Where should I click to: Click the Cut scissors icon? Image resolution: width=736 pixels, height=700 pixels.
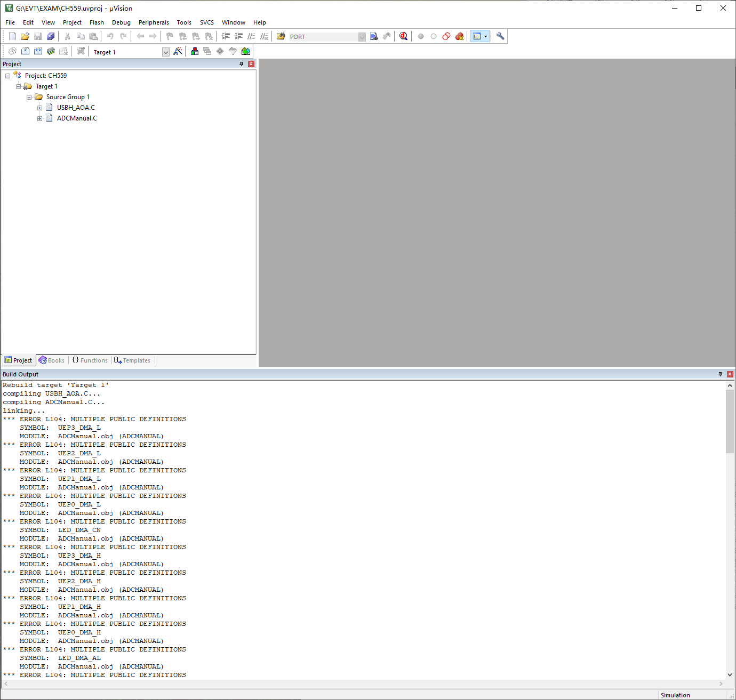tap(68, 36)
